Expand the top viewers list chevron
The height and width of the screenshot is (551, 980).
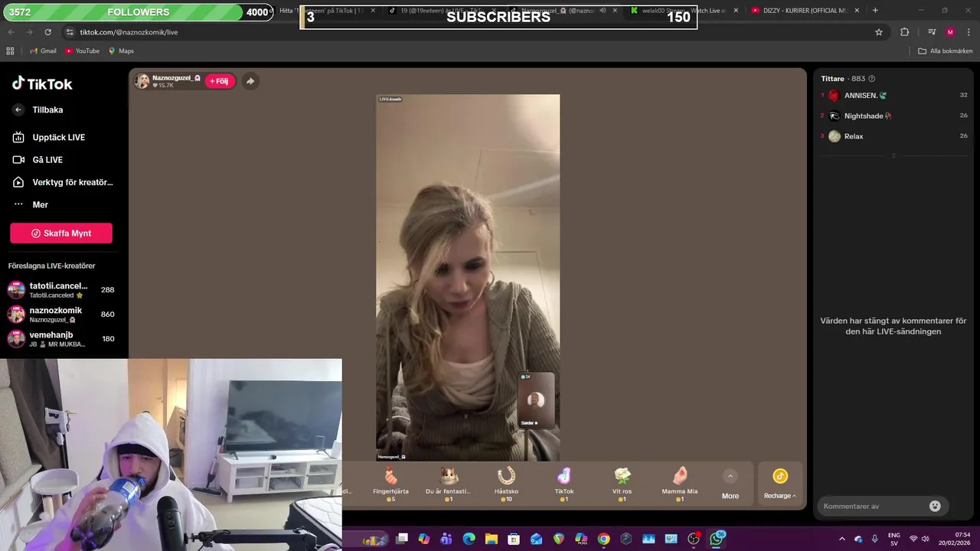[893, 155]
